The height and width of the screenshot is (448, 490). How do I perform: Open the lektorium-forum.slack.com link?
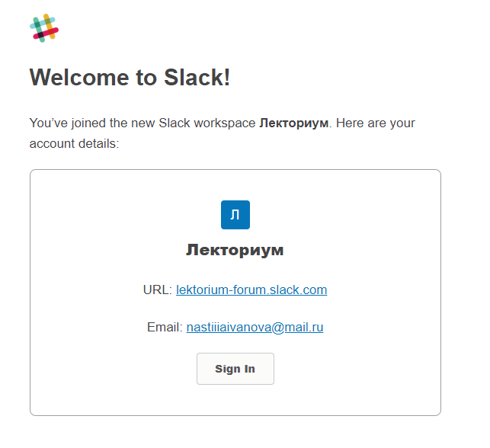point(251,290)
